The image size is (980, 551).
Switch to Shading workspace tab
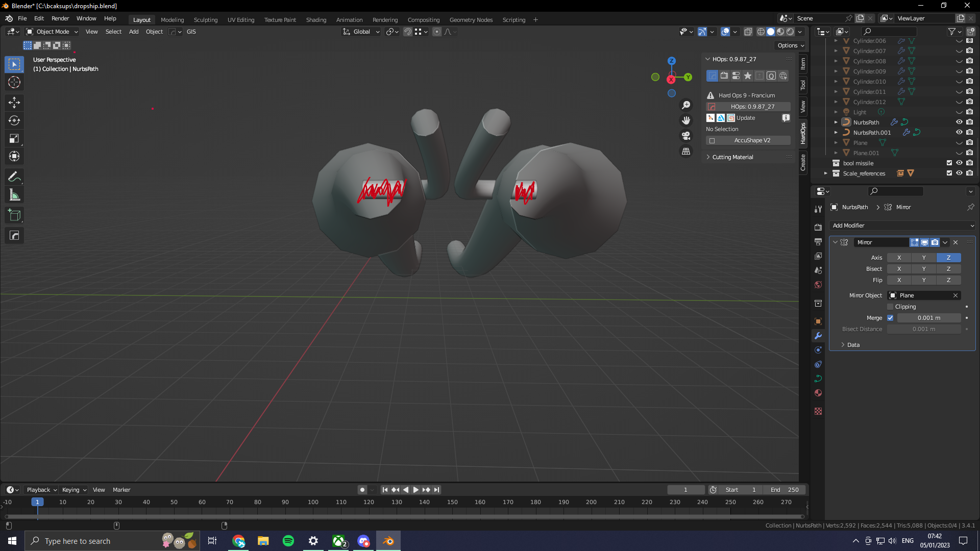pos(316,20)
